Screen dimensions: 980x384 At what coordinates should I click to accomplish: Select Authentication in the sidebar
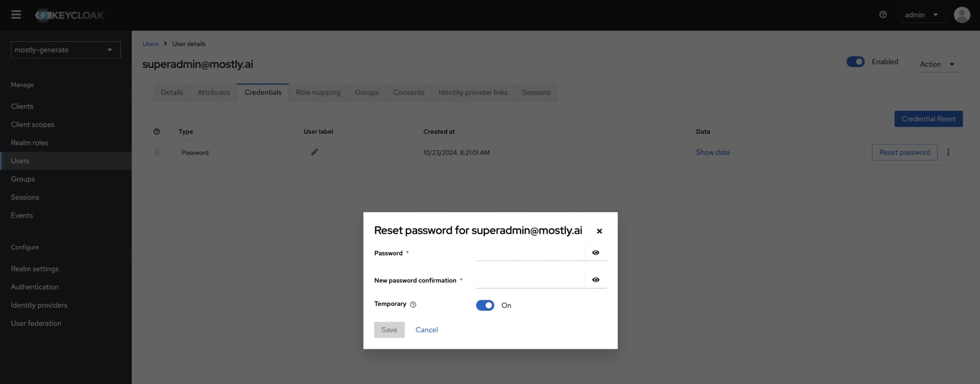(x=35, y=286)
